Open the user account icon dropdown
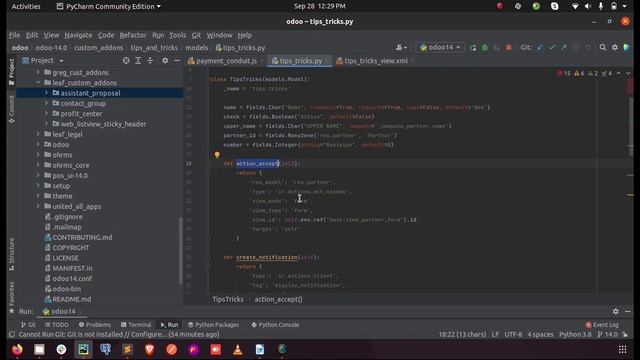640x360 pixels. click(401, 48)
